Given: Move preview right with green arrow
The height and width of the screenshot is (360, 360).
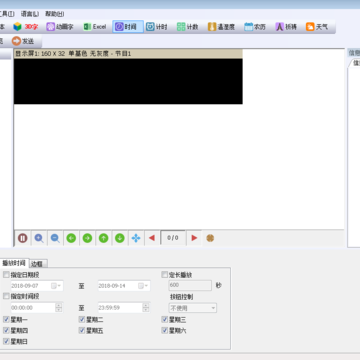Looking at the screenshot, I should pos(87,238).
